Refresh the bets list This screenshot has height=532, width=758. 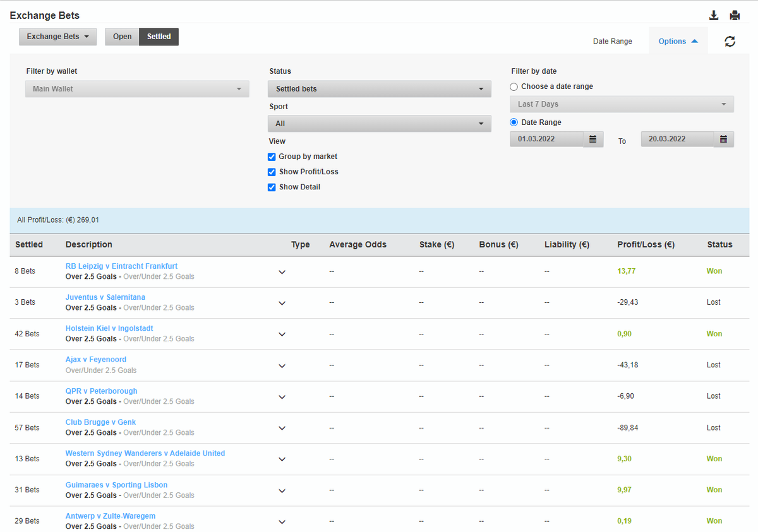click(730, 41)
